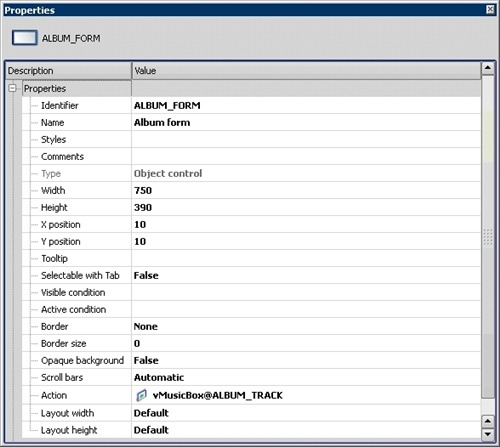The image size is (500, 447).
Task: Select the Tooltip property label
Action: 54,258
